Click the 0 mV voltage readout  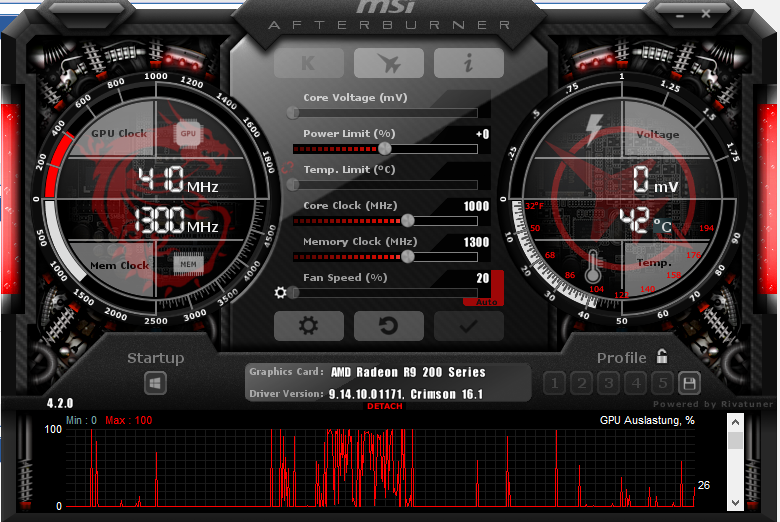(x=655, y=180)
